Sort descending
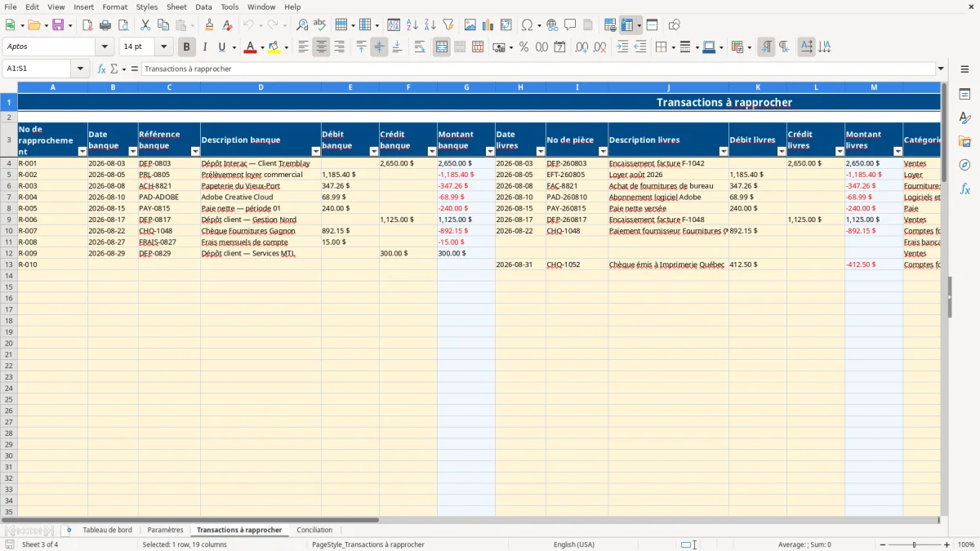This screenshot has width=980, height=551. (x=430, y=25)
